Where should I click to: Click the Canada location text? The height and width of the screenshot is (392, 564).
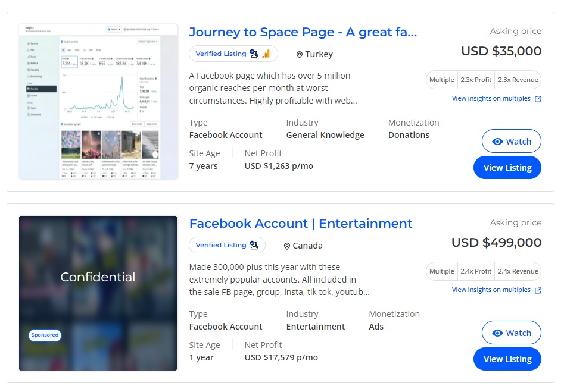click(x=307, y=246)
